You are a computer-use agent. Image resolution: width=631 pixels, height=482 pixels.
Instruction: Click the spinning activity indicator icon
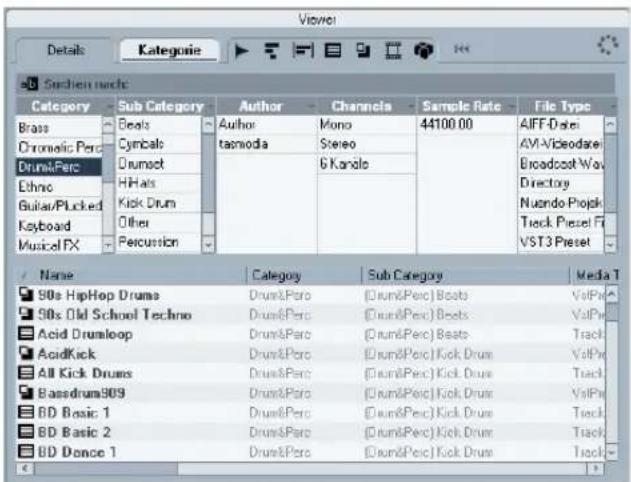(x=608, y=45)
